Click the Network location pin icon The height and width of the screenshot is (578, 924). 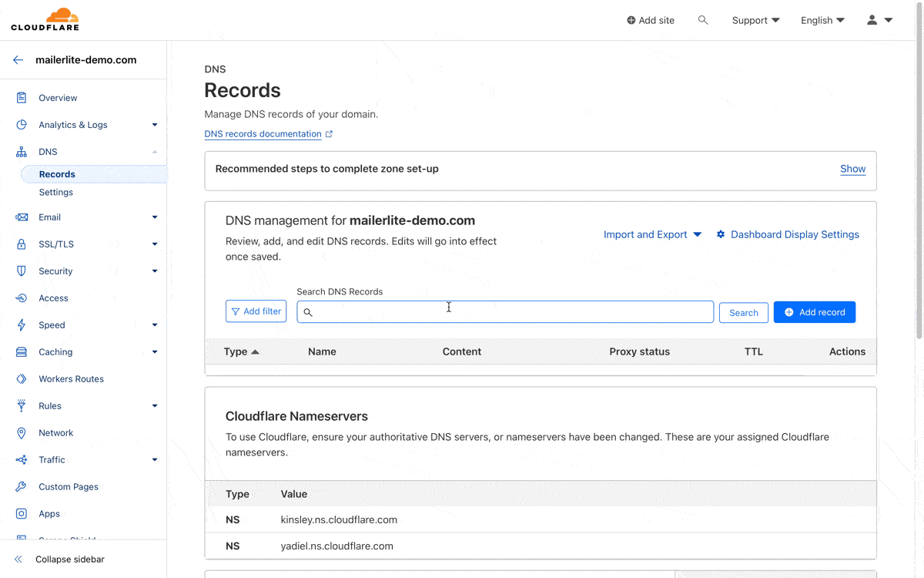click(22, 433)
